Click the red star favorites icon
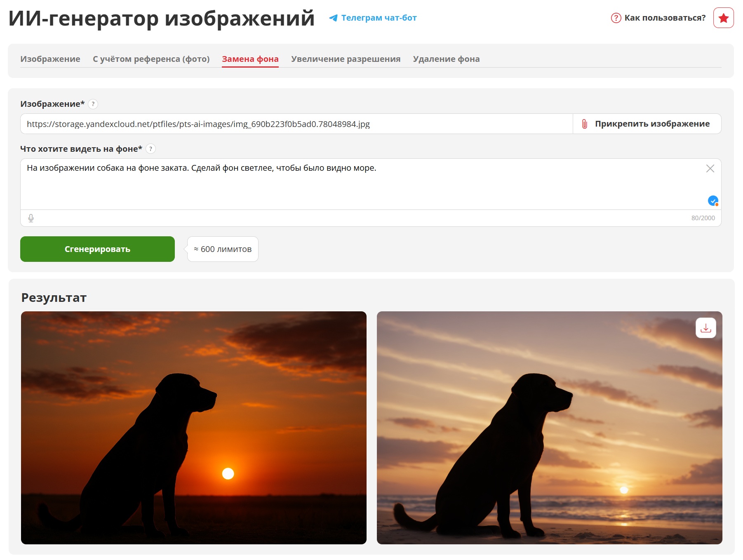The height and width of the screenshot is (560, 743). pyautogui.click(x=723, y=18)
